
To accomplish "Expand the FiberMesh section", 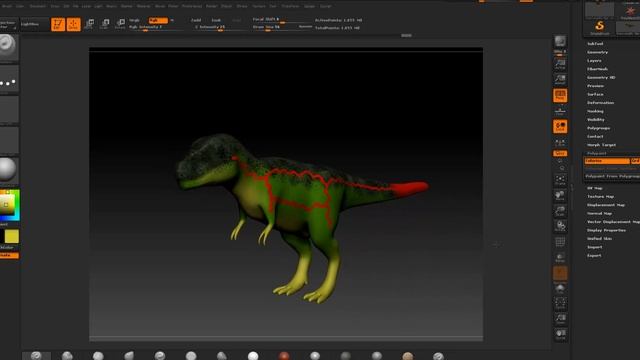I will coord(597,69).
